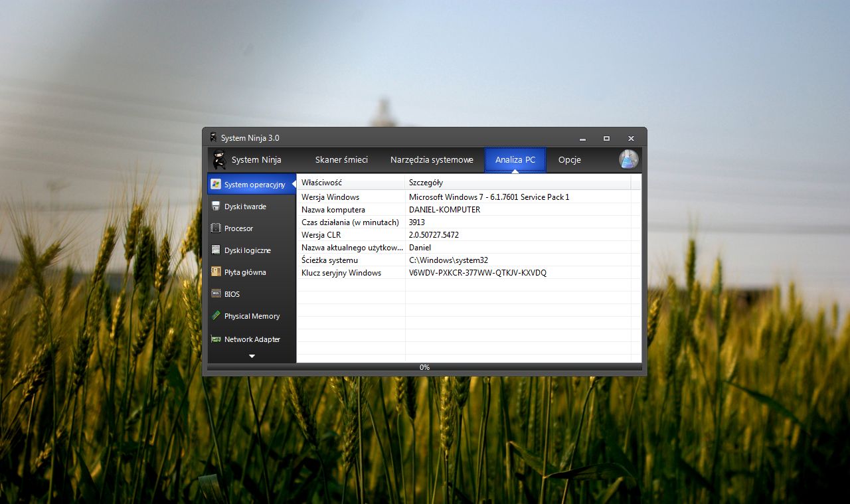Viewport: 850px width, 504px height.
Task: Open Dyski twarde section
Action: tap(252, 207)
